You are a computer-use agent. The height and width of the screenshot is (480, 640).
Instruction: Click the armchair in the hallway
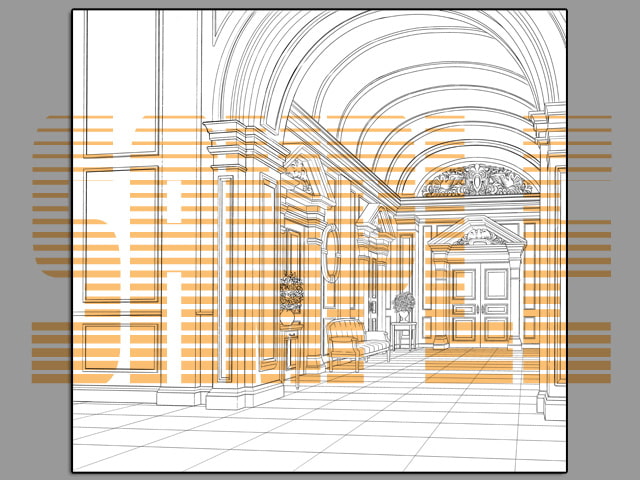(354, 343)
